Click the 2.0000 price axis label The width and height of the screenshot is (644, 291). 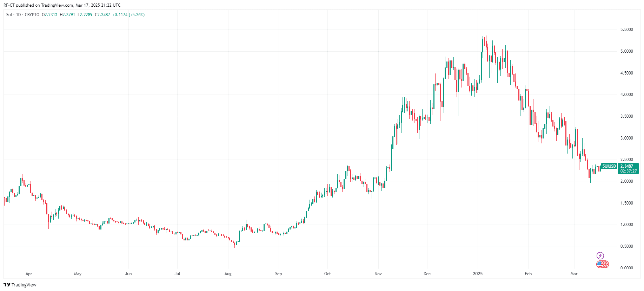[x=626, y=181]
